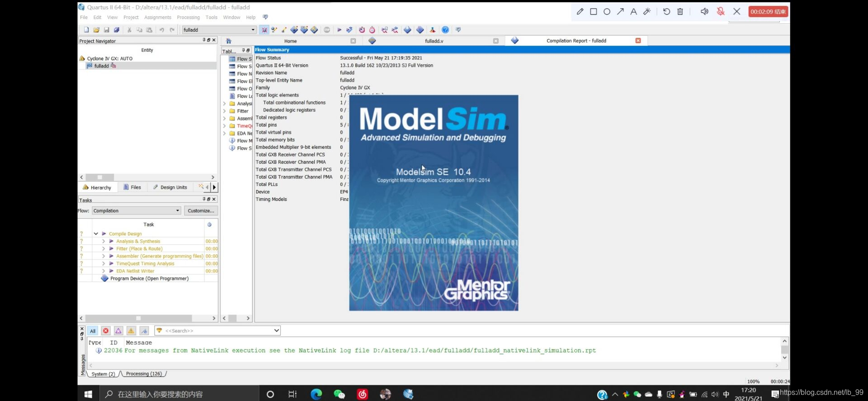868x401 pixels.
Task: Expand the Analysis & Synthesis task
Action: click(104, 241)
